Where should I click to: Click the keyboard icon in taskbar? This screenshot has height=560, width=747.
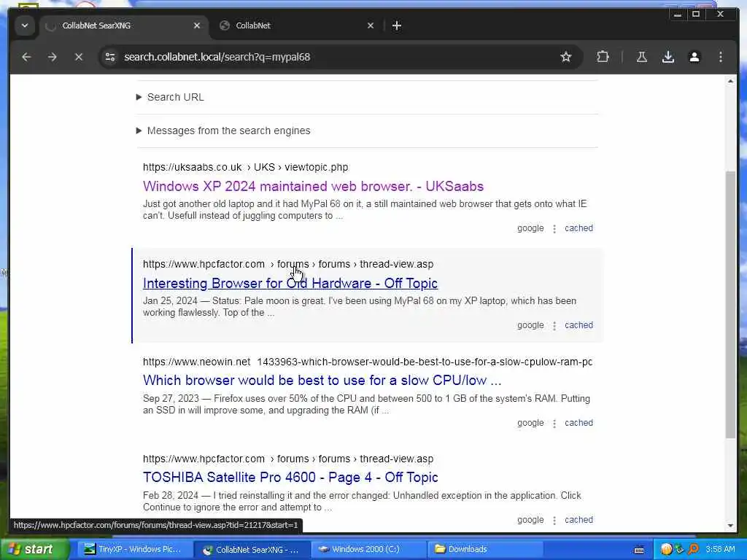click(x=639, y=550)
